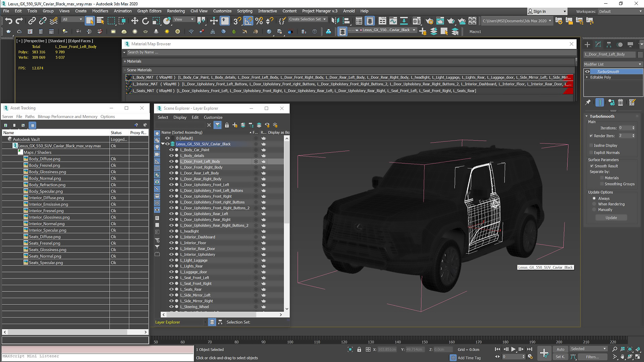This screenshot has width=644, height=362.
Task: Go to the start frame
Action: coord(497,349)
